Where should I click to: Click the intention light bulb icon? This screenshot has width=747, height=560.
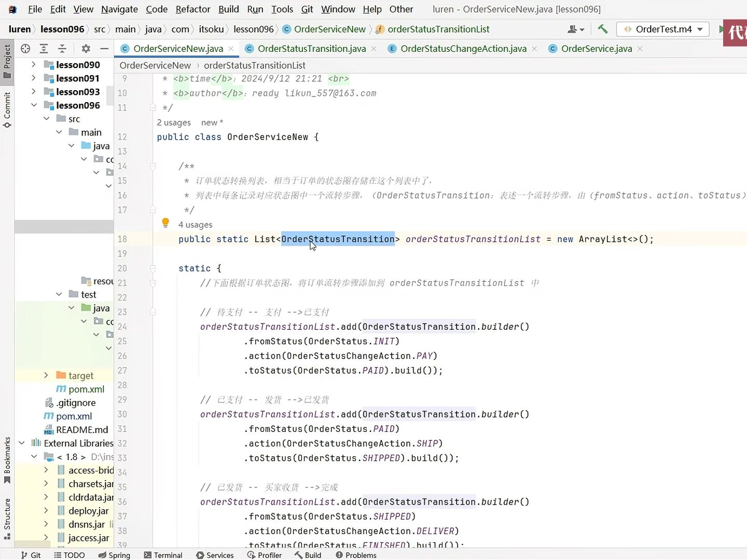(165, 223)
